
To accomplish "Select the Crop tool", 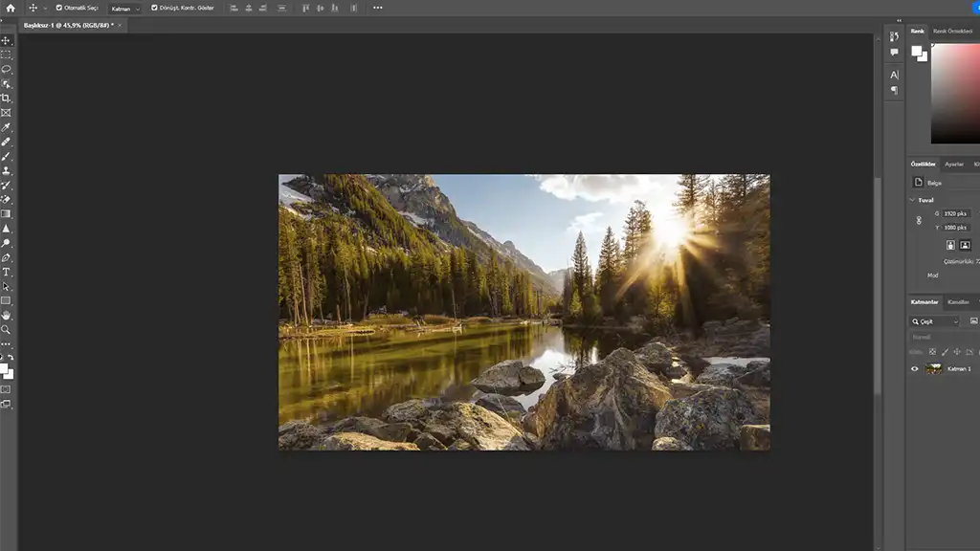I will click(6, 99).
